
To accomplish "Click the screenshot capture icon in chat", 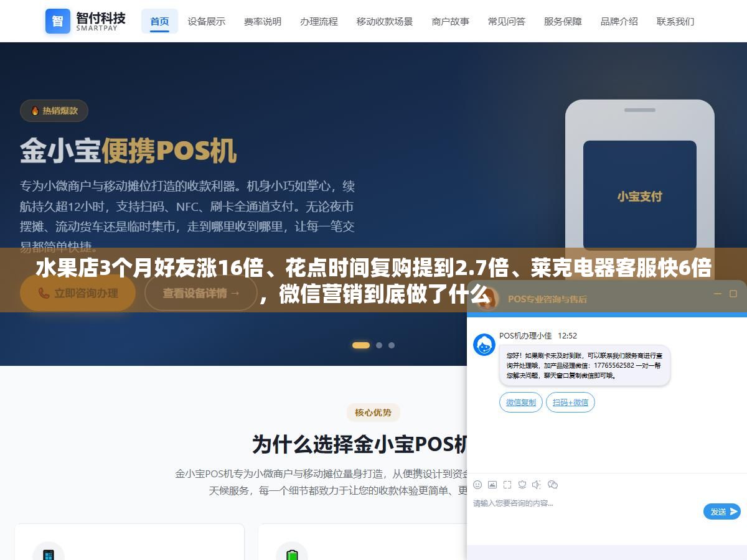I will pyautogui.click(x=507, y=485).
